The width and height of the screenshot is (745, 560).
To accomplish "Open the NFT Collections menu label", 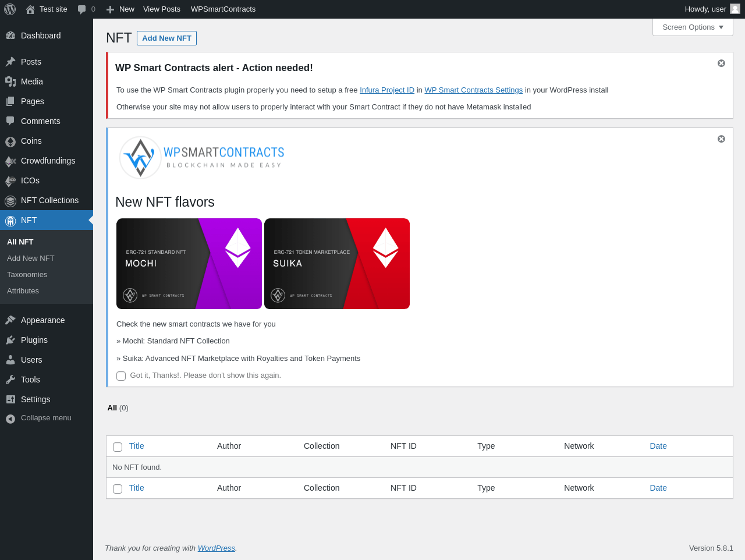I will click(49, 200).
